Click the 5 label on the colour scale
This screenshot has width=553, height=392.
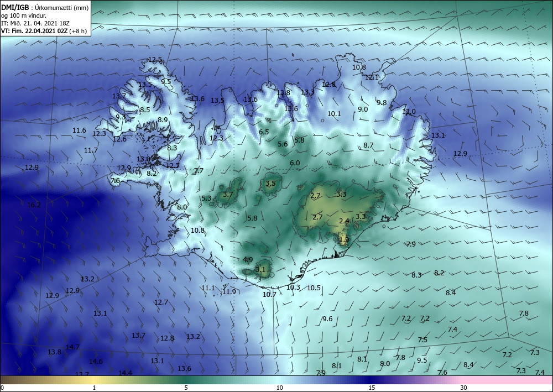click(x=186, y=388)
